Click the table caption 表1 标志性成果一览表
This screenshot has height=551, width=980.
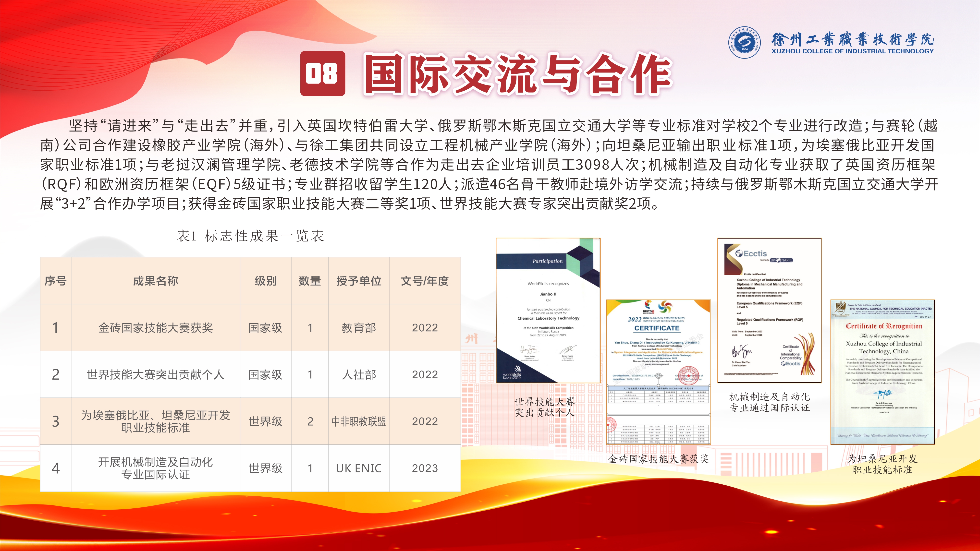[x=250, y=236]
